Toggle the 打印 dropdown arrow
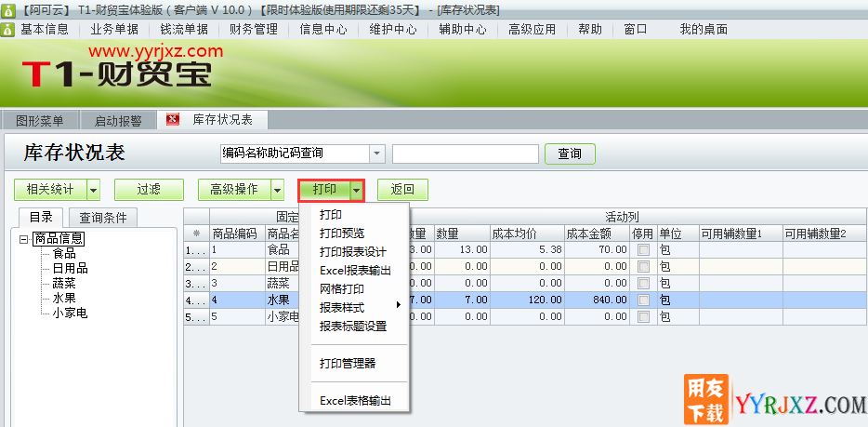Viewport: 868px width, 427px height. [357, 190]
